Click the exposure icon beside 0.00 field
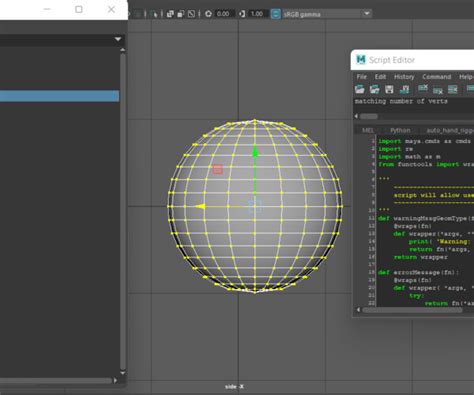Image resolution: width=474 pixels, height=395 pixels. click(x=208, y=14)
